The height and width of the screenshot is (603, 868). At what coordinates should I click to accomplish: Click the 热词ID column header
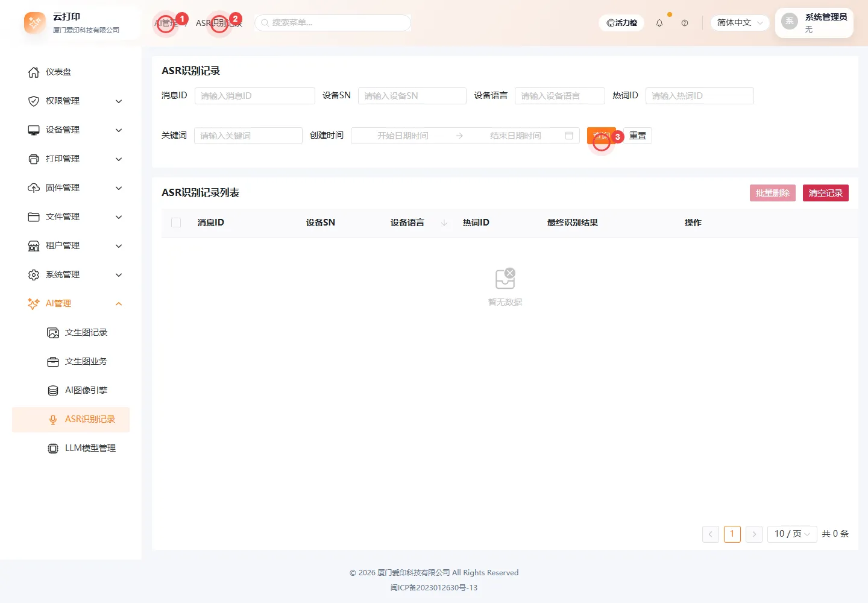click(x=476, y=223)
